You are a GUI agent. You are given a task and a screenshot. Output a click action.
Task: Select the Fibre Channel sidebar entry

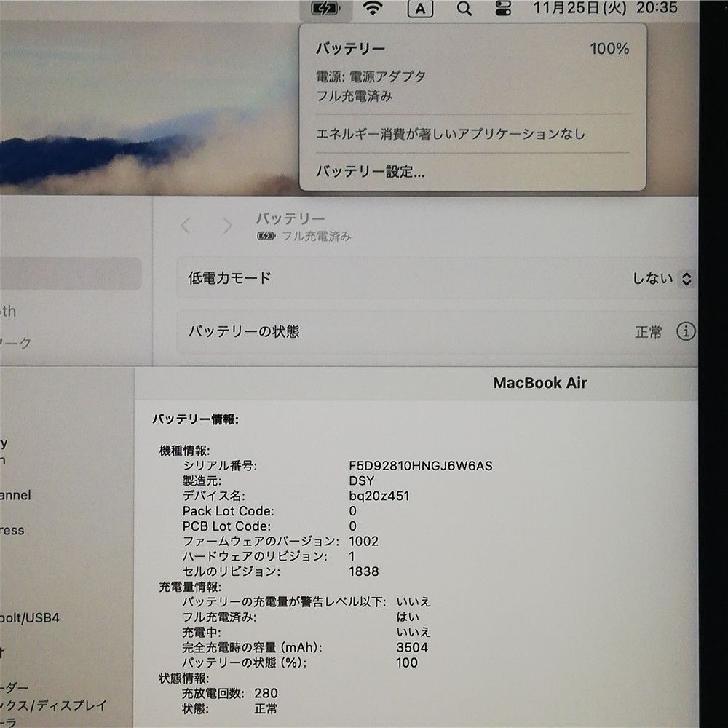[x=15, y=495]
